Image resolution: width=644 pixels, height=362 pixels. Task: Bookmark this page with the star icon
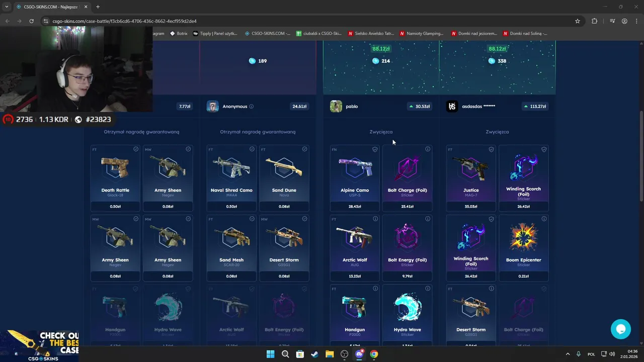(x=578, y=21)
